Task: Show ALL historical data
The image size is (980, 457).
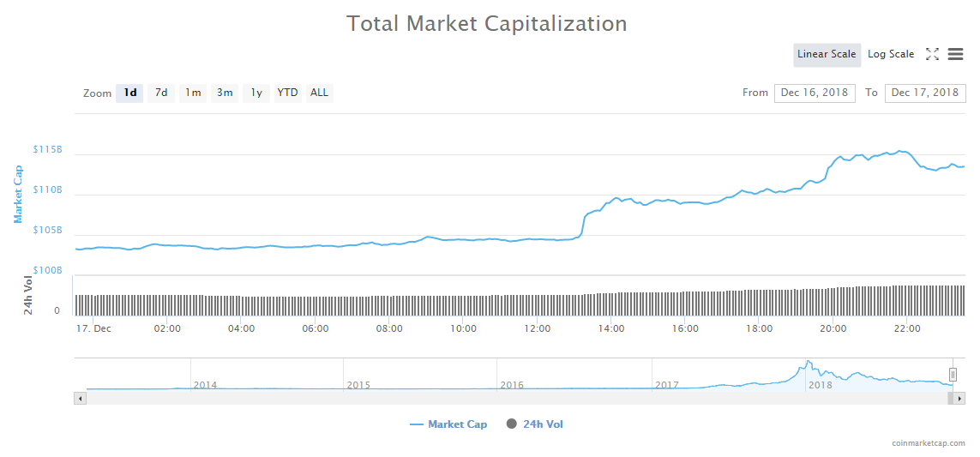Action: click(x=319, y=93)
